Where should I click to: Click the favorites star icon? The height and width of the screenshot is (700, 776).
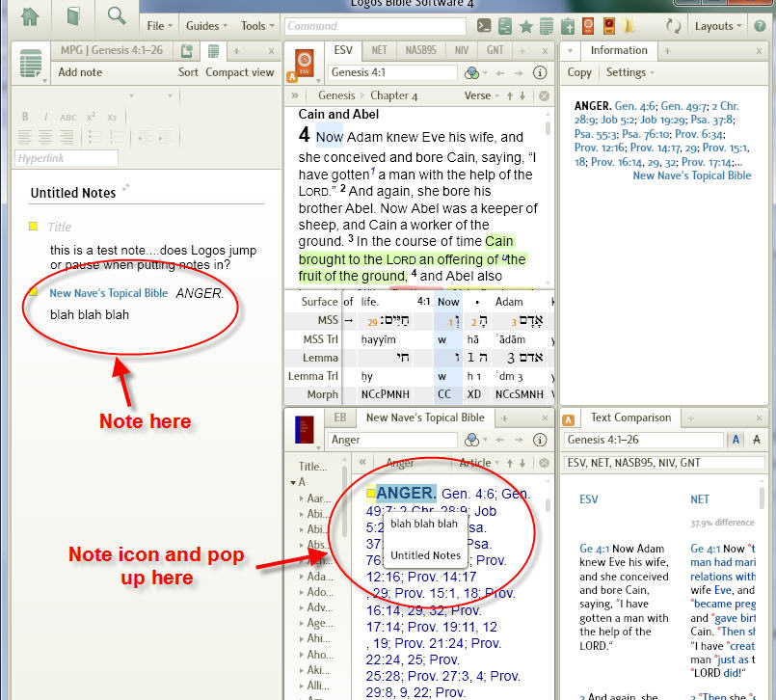526,26
